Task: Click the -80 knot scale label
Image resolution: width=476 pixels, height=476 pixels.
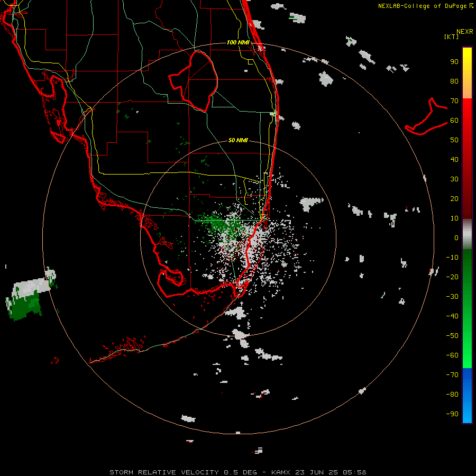Action: point(452,395)
